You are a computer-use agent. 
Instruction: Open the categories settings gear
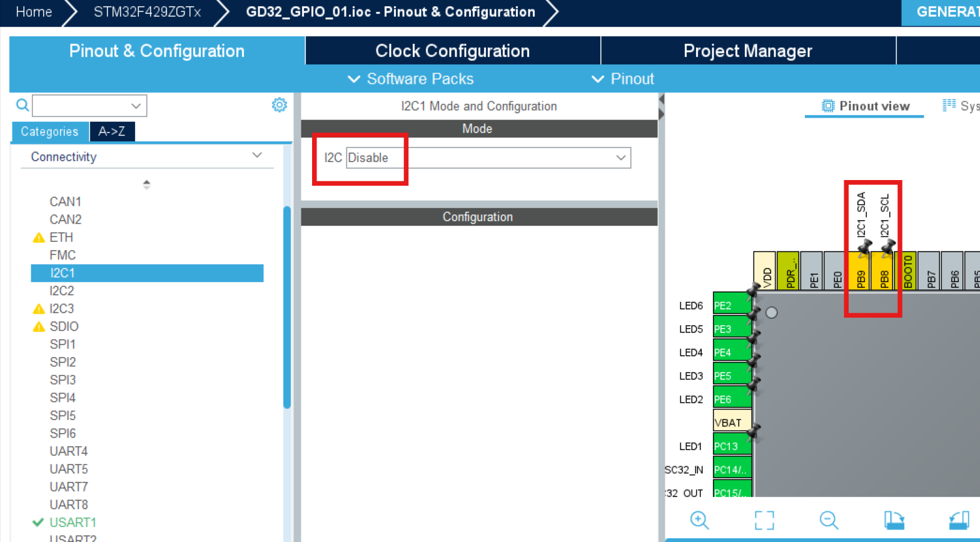coord(280,104)
